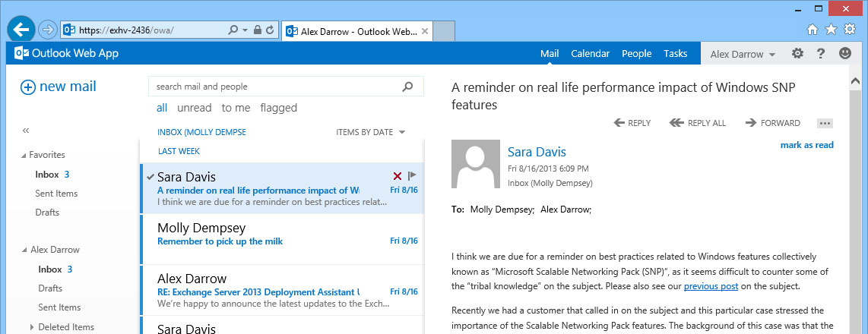This screenshot has height=334, width=868.
Task: Click the FORWARD button
Action: (773, 123)
